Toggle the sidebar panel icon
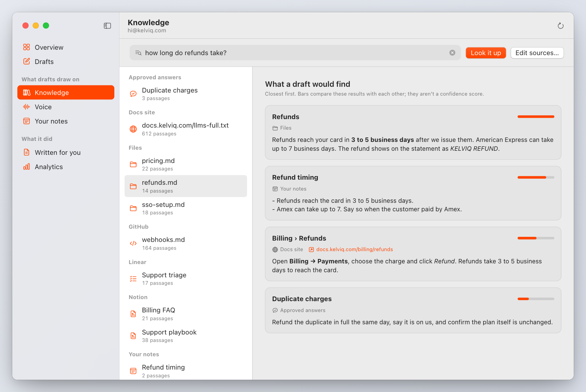The width and height of the screenshot is (586, 392). click(x=107, y=26)
